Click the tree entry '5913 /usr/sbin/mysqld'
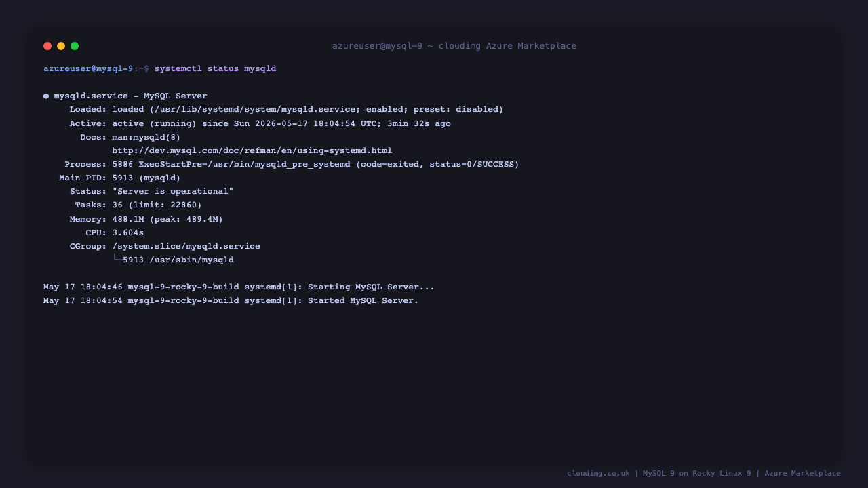 coord(178,260)
